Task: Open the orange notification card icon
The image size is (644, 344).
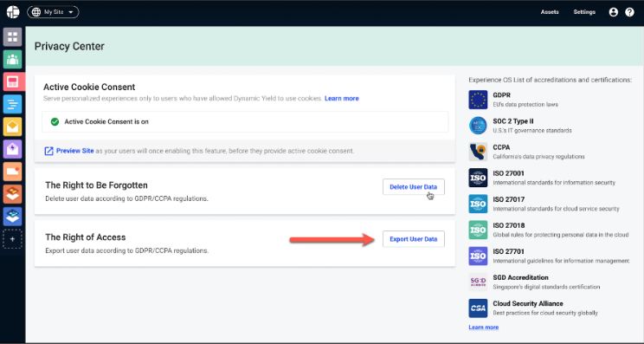Action: pyautogui.click(x=12, y=172)
